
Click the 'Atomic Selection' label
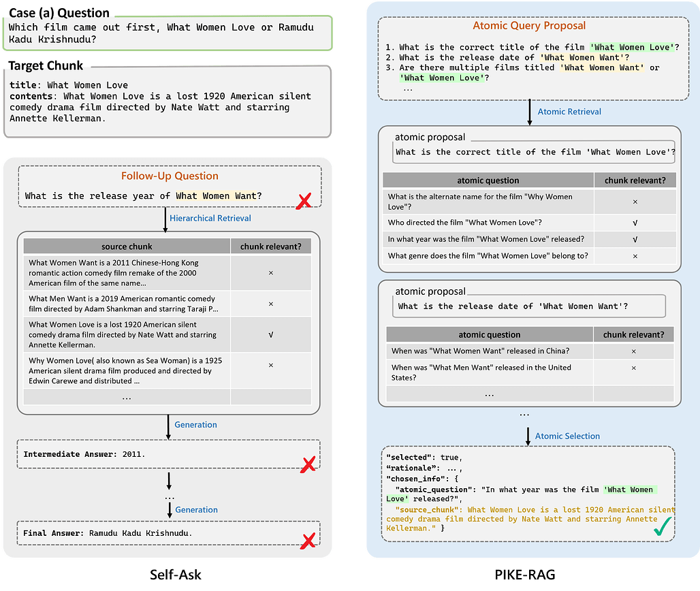[567, 436]
